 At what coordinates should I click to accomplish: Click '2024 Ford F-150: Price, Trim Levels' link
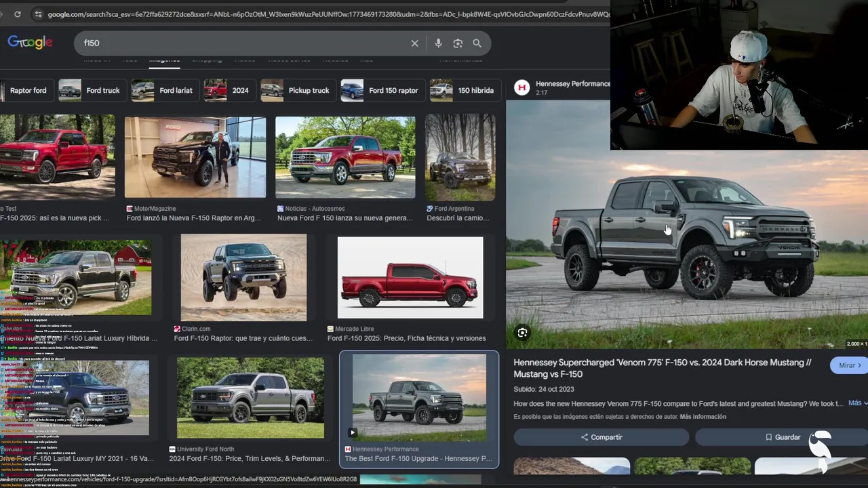click(x=250, y=459)
